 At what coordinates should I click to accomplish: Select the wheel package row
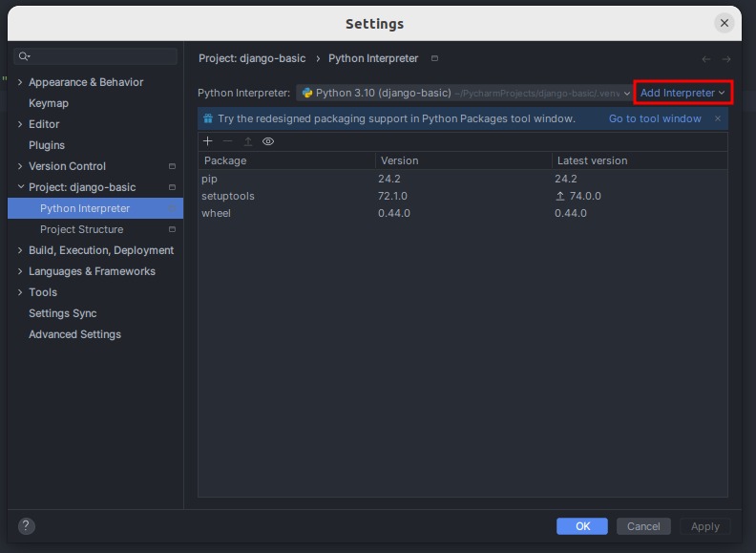(463, 213)
